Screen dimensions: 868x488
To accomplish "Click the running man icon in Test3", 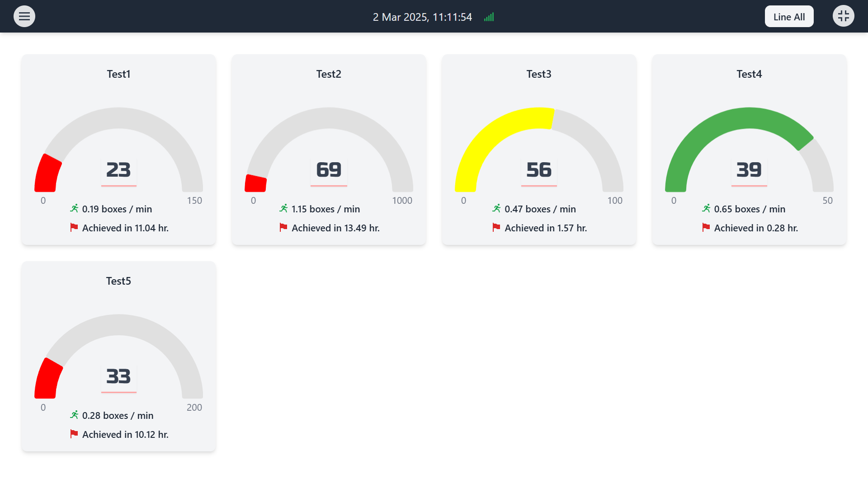I will [x=496, y=208].
